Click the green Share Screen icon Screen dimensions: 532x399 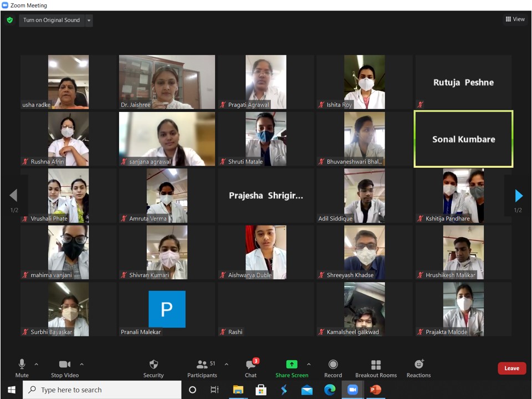[x=291, y=364]
